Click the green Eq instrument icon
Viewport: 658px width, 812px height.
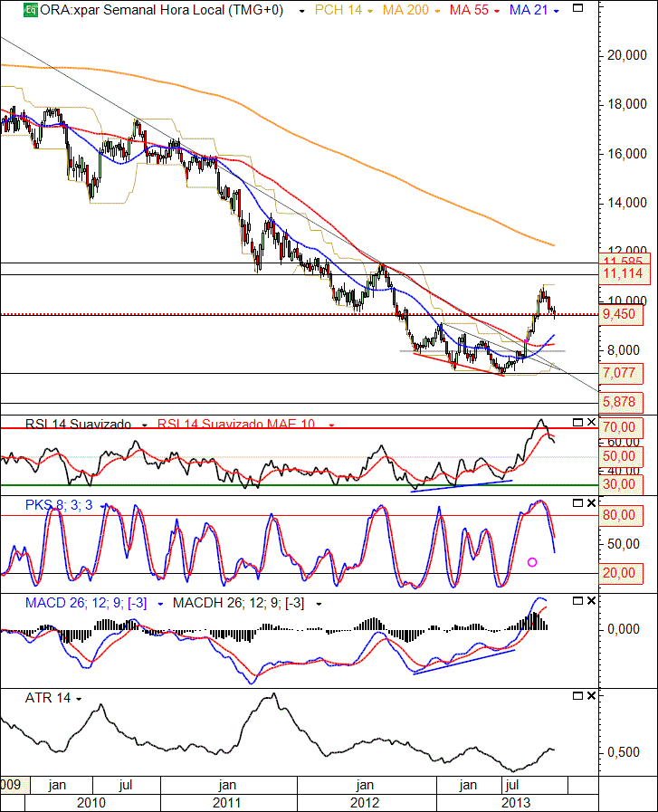[x=31, y=10]
